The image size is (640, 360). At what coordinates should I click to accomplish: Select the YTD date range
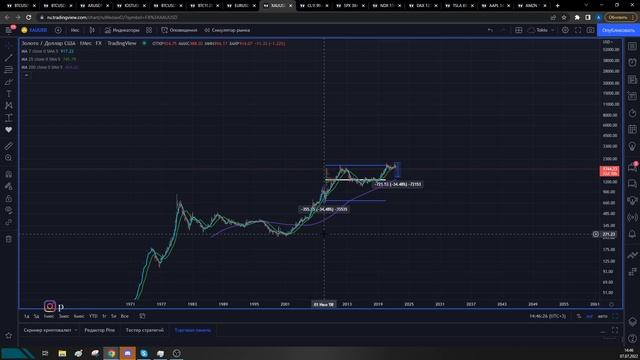point(93,316)
